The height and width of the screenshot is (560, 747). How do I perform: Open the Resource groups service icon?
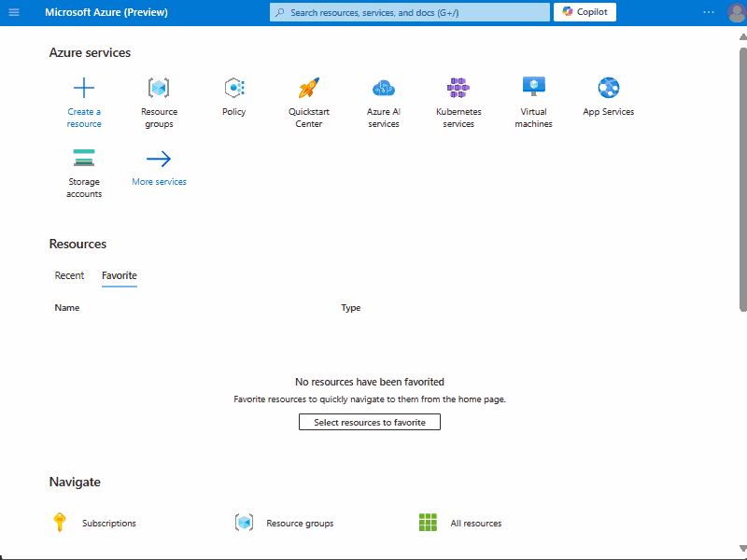pos(159,89)
